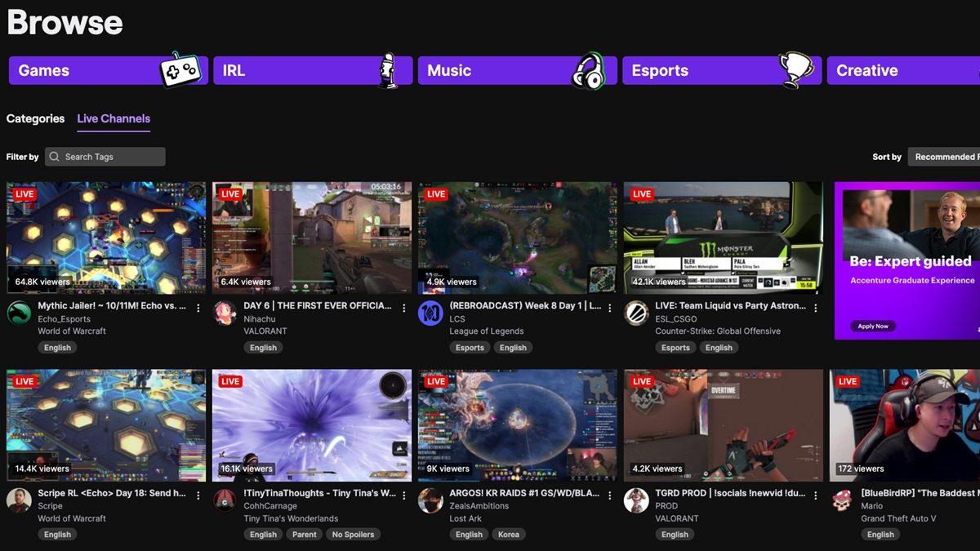
Task: Open Echo_Esports channel avatar
Action: (x=19, y=313)
